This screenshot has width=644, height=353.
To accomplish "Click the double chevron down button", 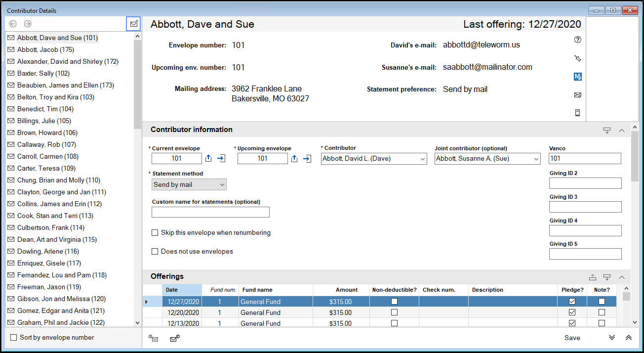I will tap(612, 338).
